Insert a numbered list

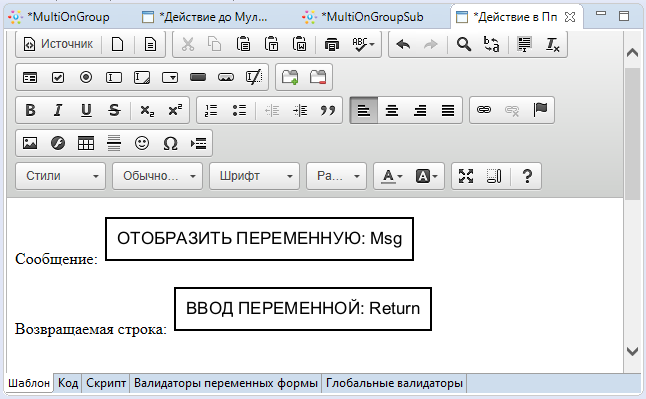coord(211,110)
